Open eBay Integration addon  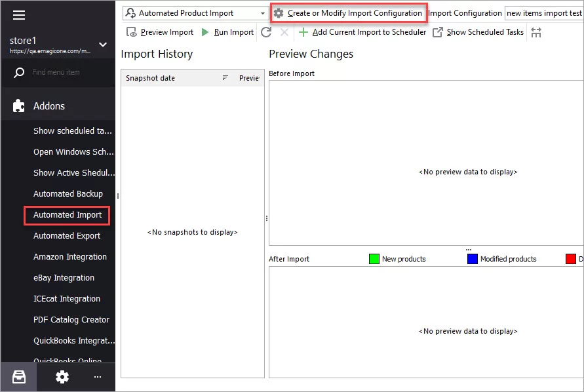(64, 277)
